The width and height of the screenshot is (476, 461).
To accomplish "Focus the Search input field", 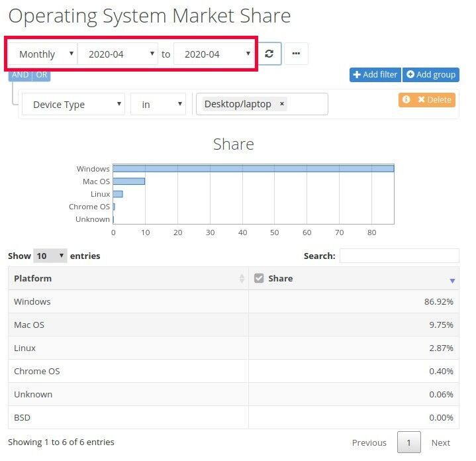I will [x=399, y=256].
